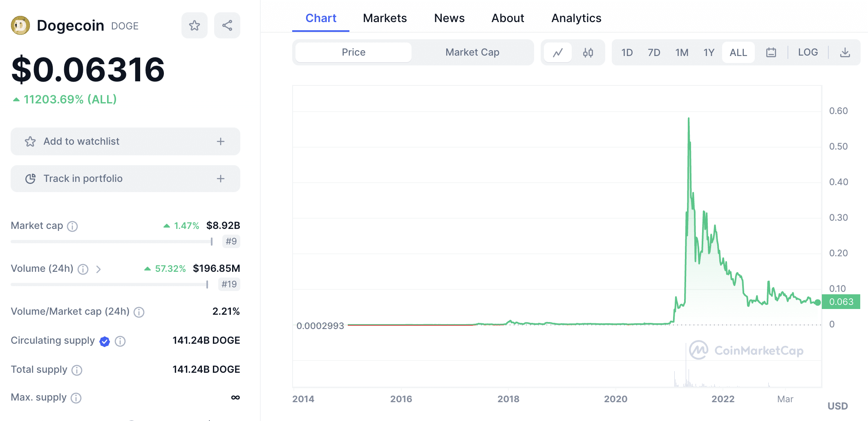Click the 2.21% volume/market cap value
The height and width of the screenshot is (421, 868).
click(x=226, y=311)
